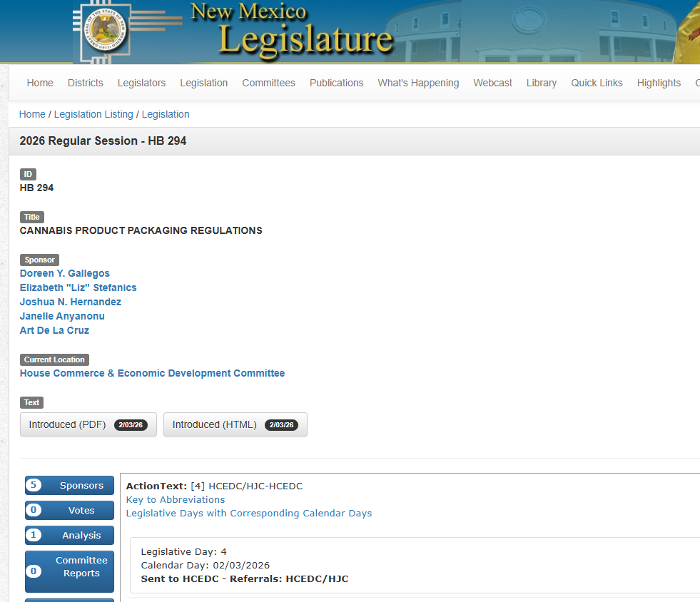
Task: Go to the Committees page
Action: coord(268,83)
